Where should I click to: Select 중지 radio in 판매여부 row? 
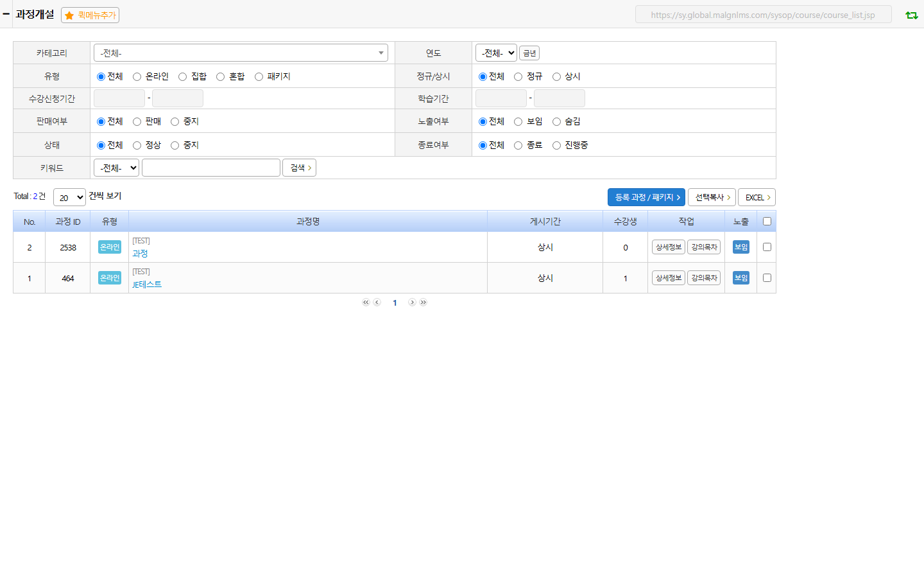[x=175, y=122]
